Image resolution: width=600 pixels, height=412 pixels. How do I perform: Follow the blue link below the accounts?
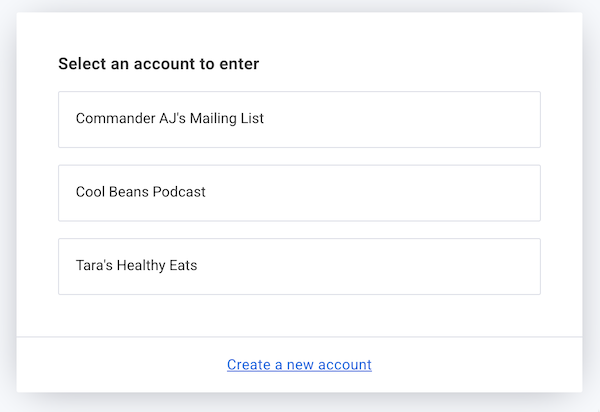(299, 365)
